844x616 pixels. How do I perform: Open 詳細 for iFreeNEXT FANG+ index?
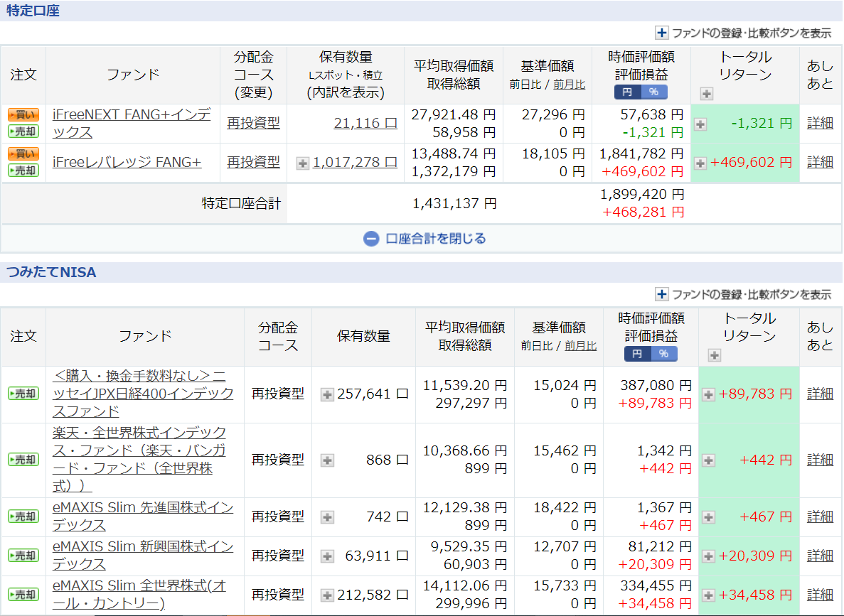point(820,123)
